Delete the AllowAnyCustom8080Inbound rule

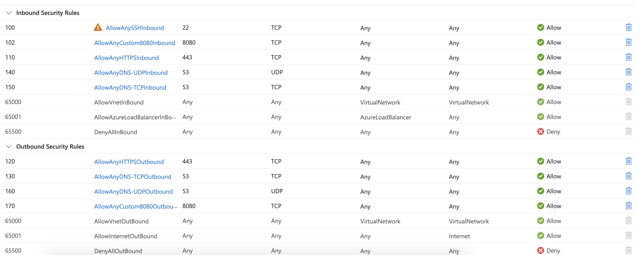[x=628, y=42]
